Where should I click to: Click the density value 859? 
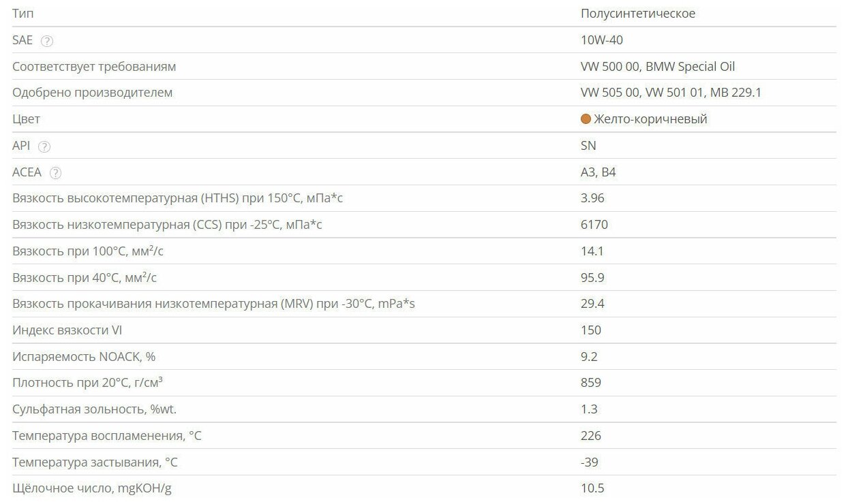(x=590, y=383)
